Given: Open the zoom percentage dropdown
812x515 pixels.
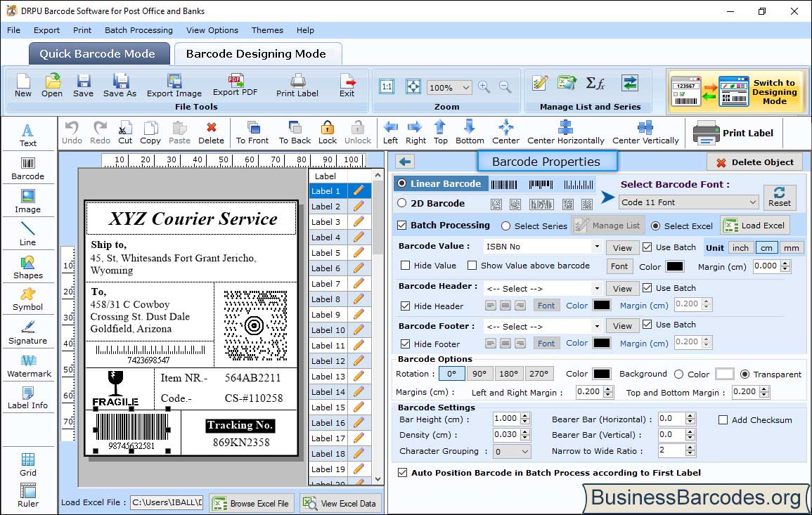Looking at the screenshot, I should [x=449, y=87].
